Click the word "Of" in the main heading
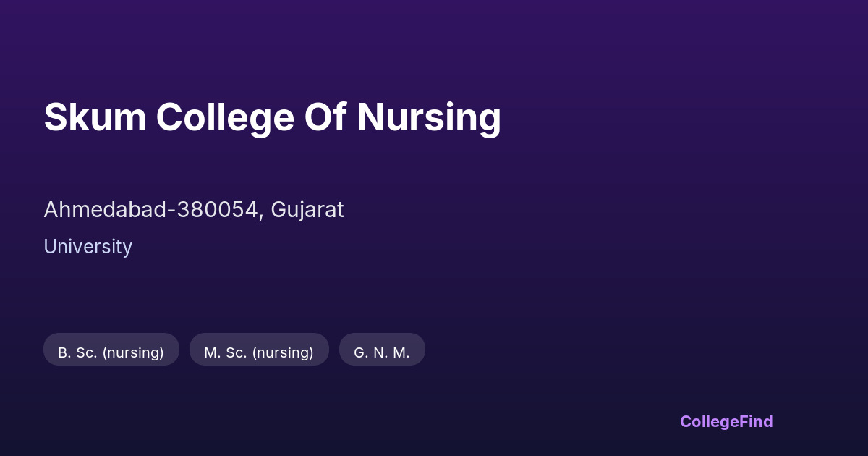 tap(325, 117)
